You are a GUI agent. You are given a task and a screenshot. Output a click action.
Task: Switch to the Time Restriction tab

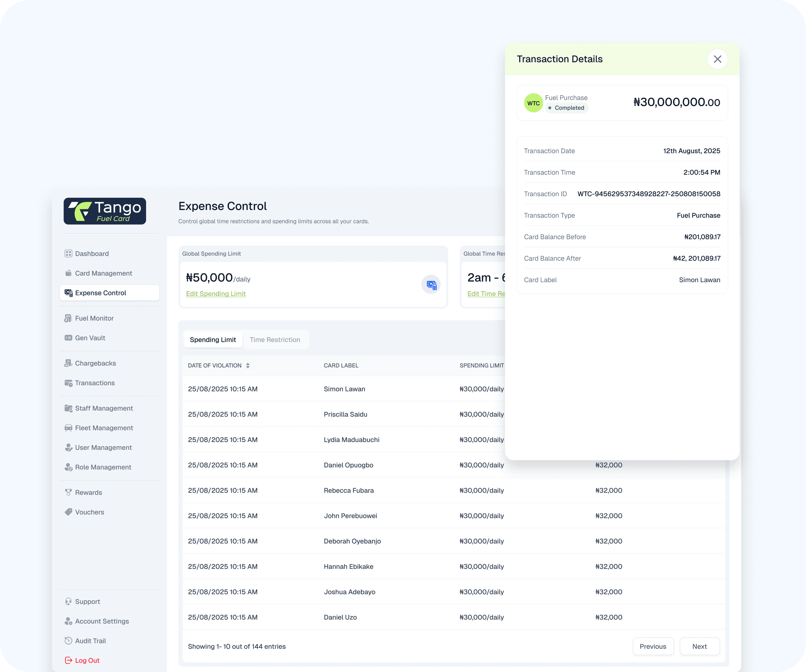tap(275, 340)
